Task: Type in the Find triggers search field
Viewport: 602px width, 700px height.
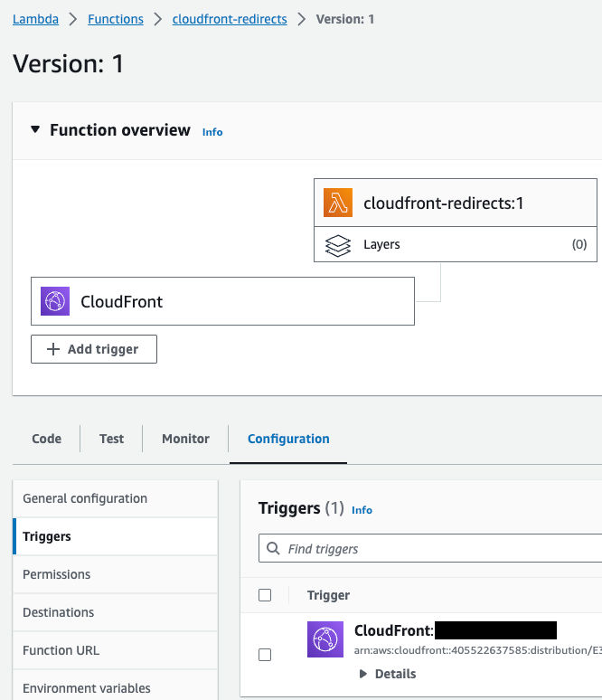Action: tap(434, 549)
